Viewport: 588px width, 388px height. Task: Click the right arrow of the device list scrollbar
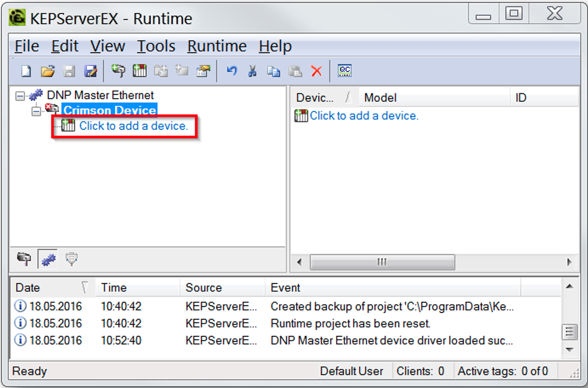tap(569, 262)
